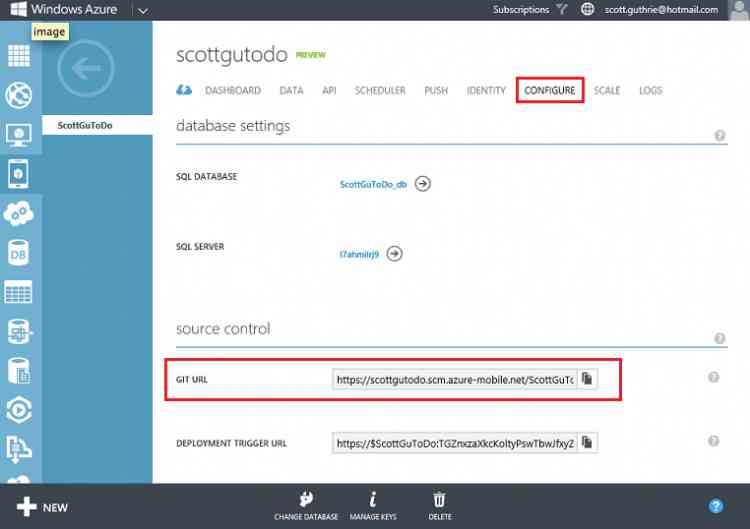The image size is (750, 529).
Task: Click the green Preview badge
Action: (x=310, y=55)
